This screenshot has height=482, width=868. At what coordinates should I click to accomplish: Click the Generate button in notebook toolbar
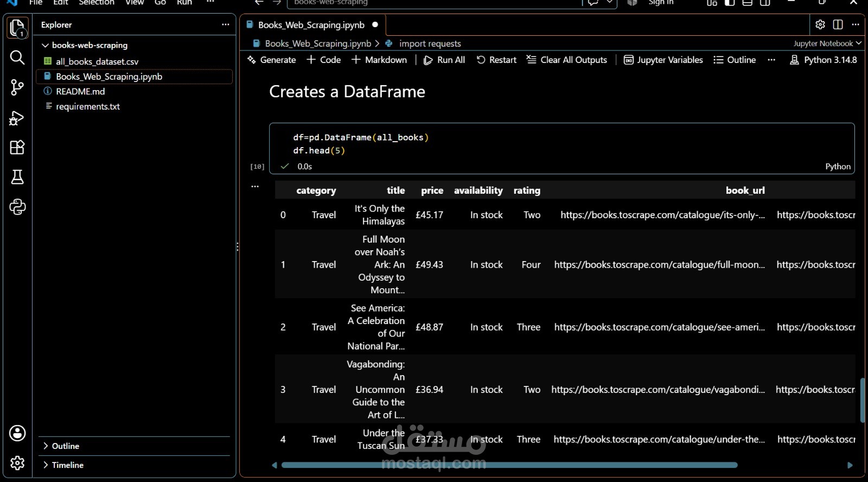click(x=272, y=60)
